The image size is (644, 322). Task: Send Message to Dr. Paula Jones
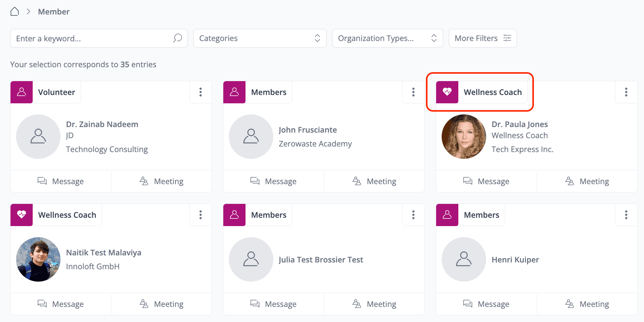(486, 181)
